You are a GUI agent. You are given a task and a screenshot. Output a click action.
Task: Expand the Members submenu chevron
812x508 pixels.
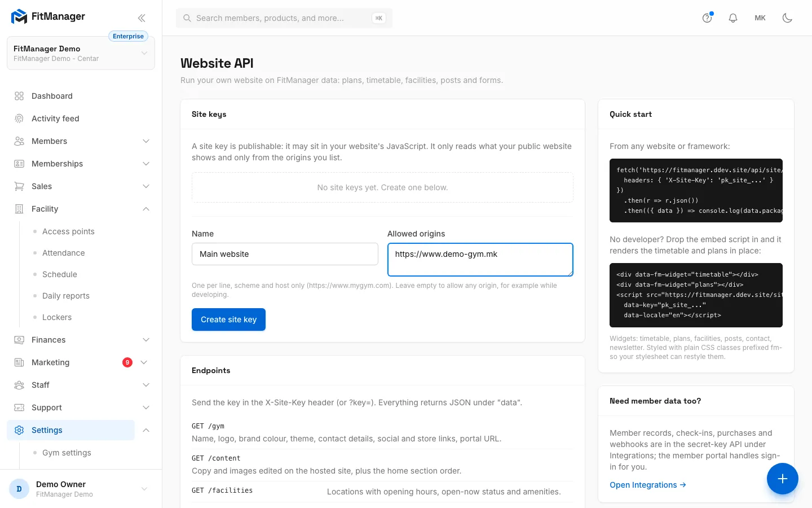pos(146,141)
